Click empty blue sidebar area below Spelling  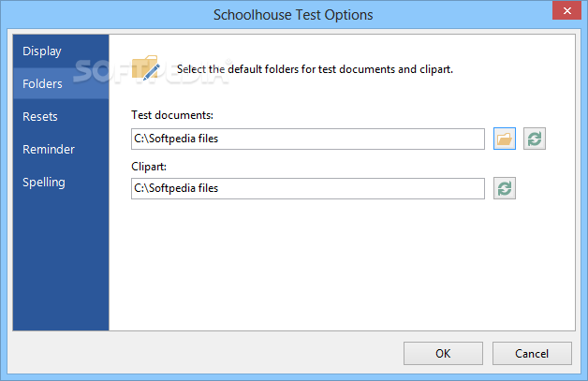pyautogui.click(x=61, y=262)
